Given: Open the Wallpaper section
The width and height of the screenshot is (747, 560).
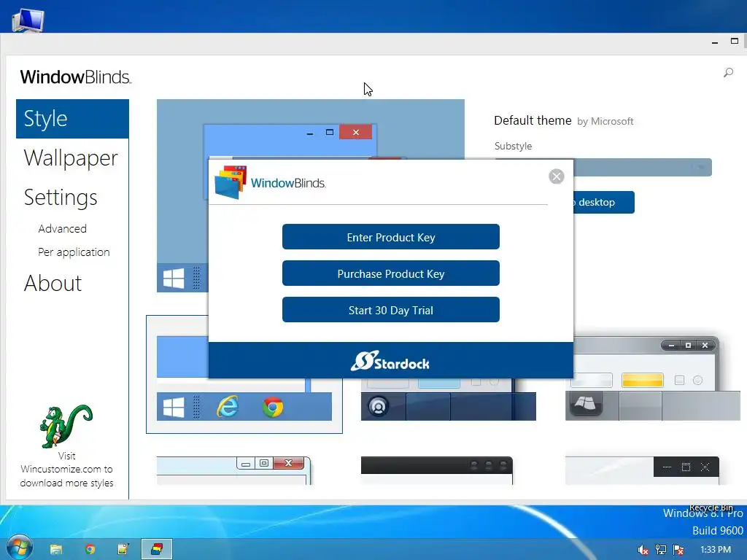Looking at the screenshot, I should pos(71,158).
